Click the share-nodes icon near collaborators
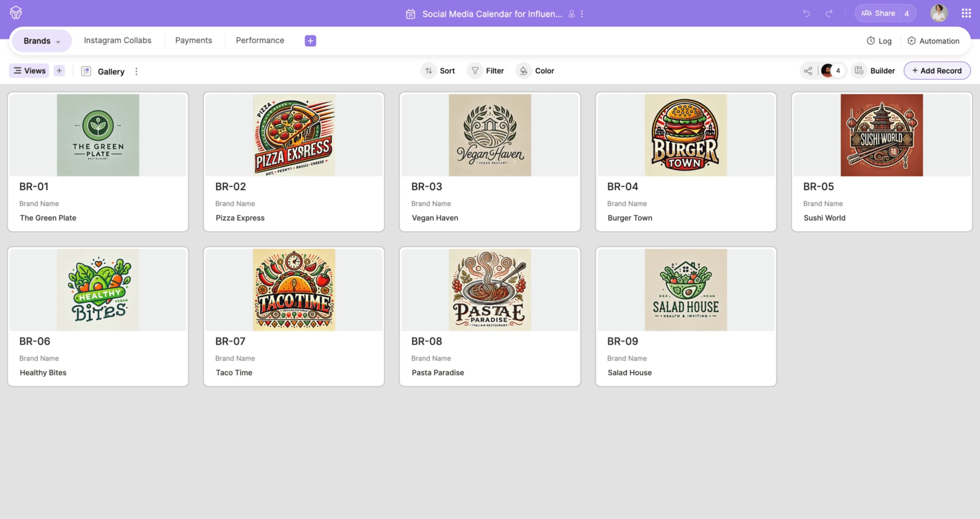The width and height of the screenshot is (980, 519). (x=808, y=71)
